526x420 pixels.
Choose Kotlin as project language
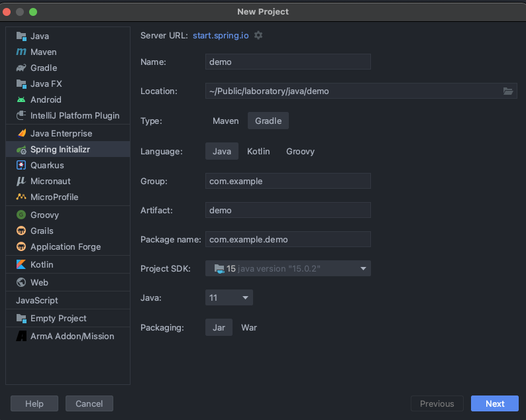tap(258, 151)
